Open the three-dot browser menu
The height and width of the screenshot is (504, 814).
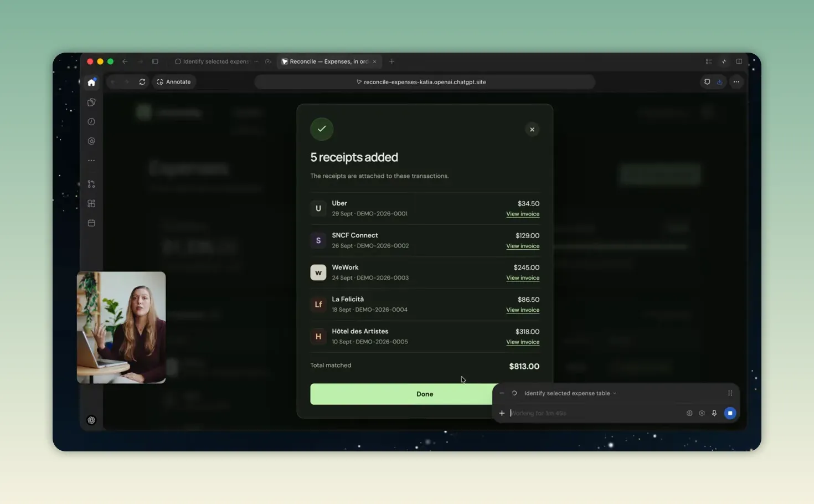point(736,82)
